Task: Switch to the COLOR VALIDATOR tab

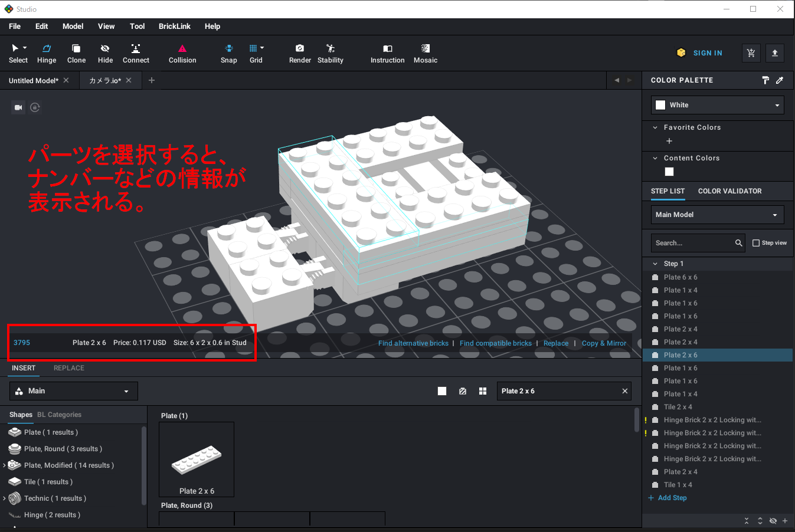Action: point(729,191)
